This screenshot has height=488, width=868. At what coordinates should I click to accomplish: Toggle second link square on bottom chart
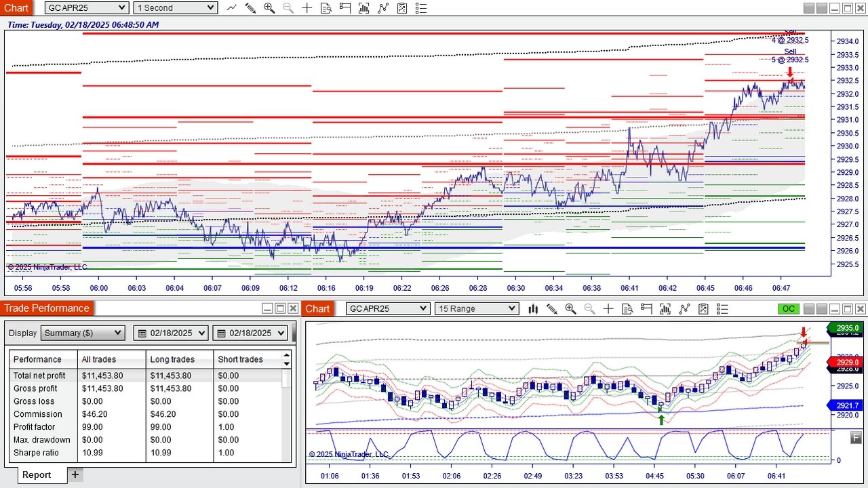[821, 309]
